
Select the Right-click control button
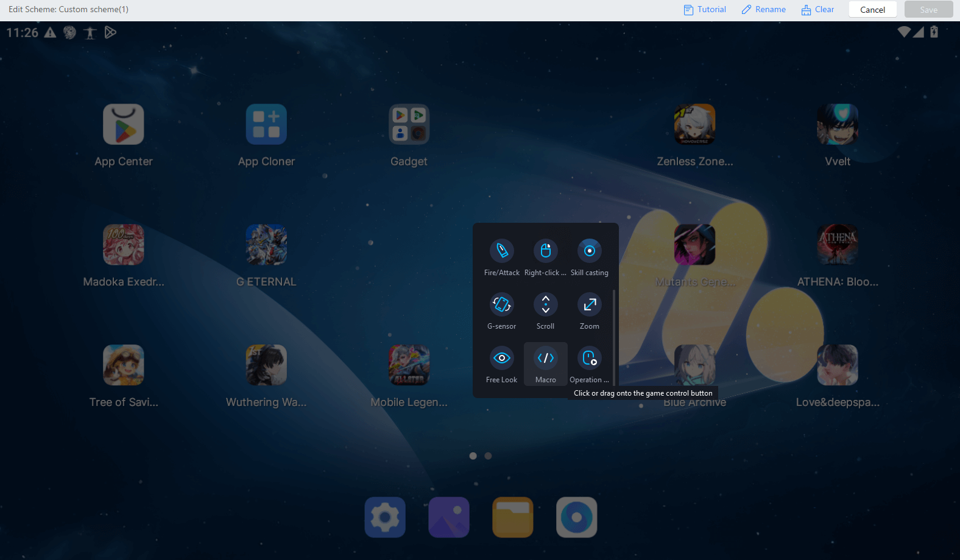coord(545,258)
